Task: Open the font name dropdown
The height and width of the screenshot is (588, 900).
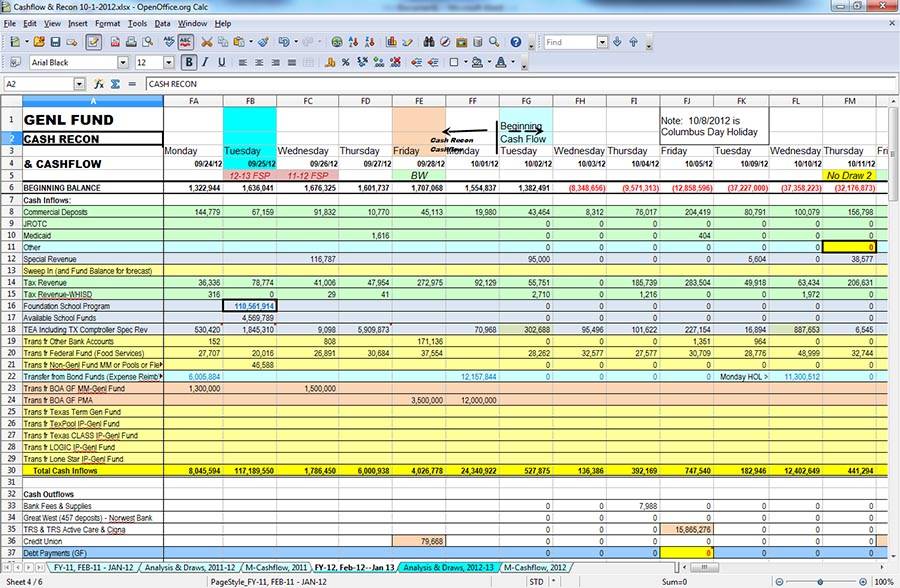Action: tap(124, 62)
